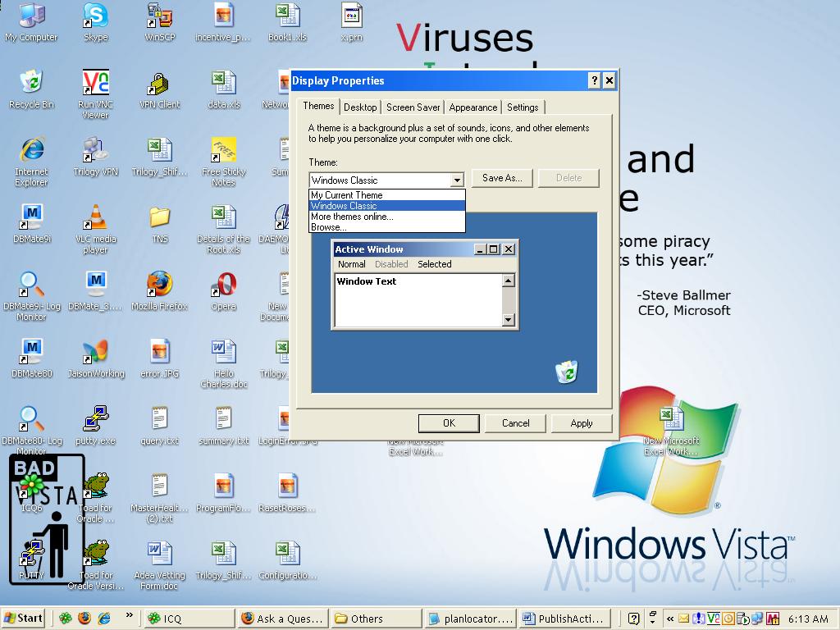Select the Book1.xls file icon
Screen dimensions: 840x630
[x=288, y=21]
